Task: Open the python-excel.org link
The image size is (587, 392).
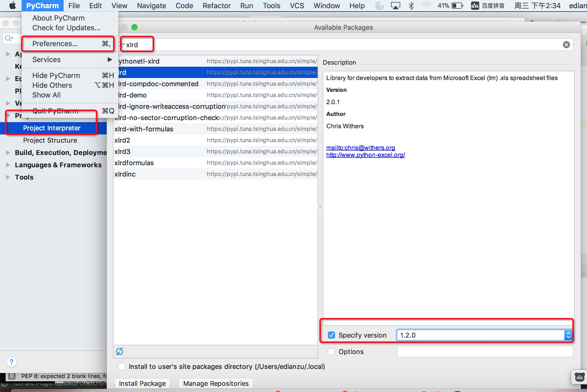Action: tap(365, 155)
